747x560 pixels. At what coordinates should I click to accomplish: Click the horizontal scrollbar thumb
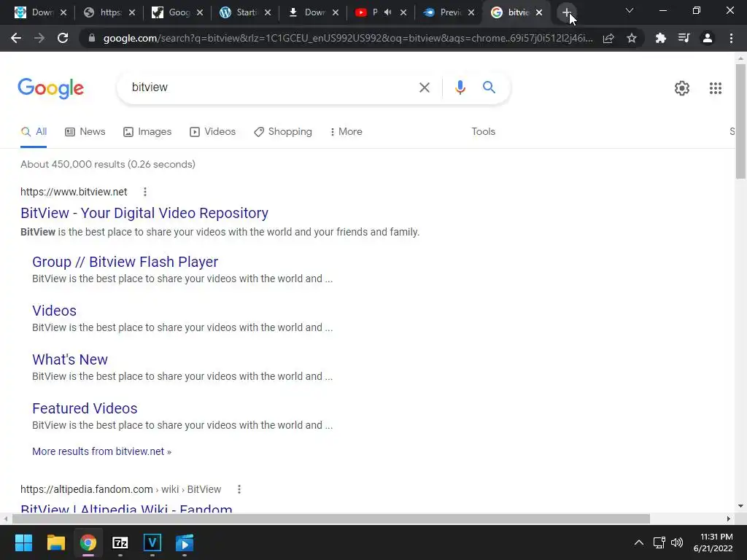(331, 518)
